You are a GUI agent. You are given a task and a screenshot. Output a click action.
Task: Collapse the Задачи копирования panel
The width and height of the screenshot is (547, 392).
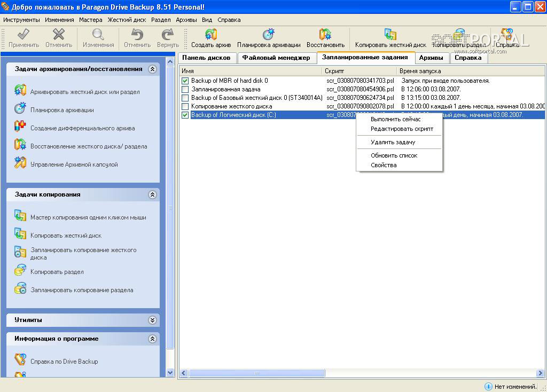point(152,194)
